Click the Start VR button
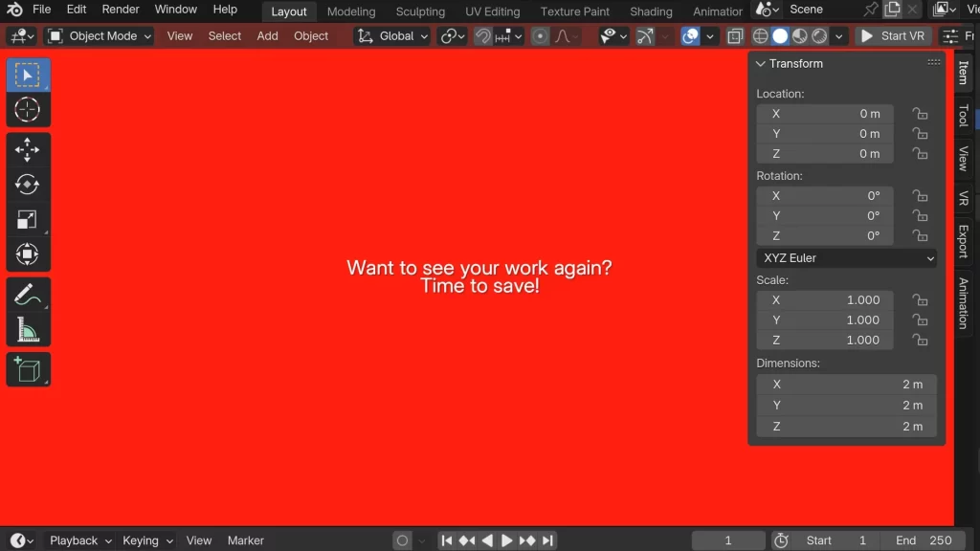This screenshot has width=980, height=551. pos(892,36)
